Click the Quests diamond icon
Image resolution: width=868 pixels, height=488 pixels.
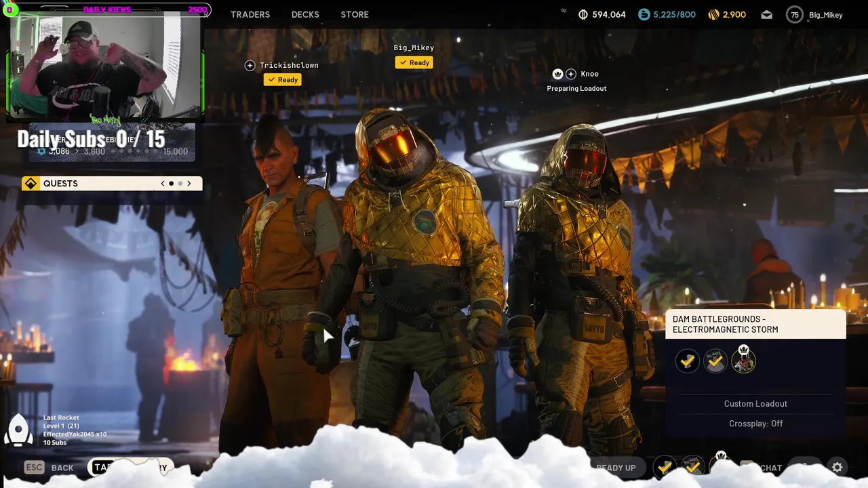point(31,184)
